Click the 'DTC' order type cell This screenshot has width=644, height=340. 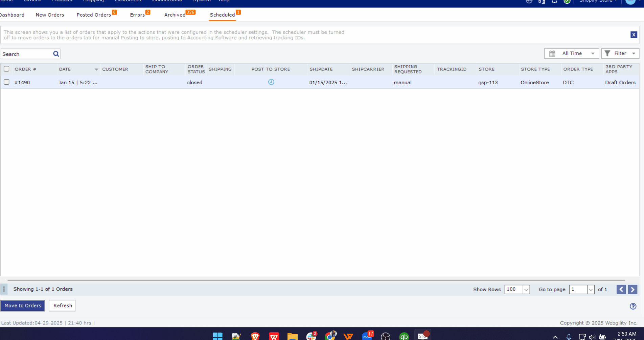click(x=568, y=82)
